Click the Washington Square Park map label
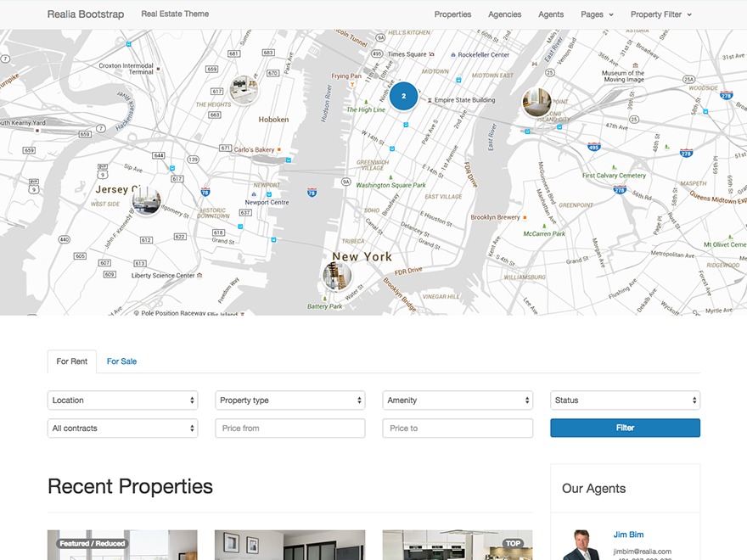747x560 pixels. pyautogui.click(x=390, y=185)
